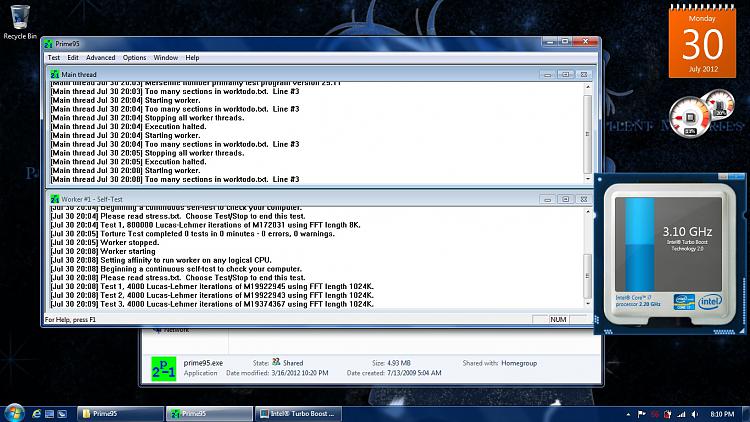This screenshot has height=422, width=750.
Task: Click the 3.10 GHz Turbo Boost reading
Action: (x=687, y=232)
